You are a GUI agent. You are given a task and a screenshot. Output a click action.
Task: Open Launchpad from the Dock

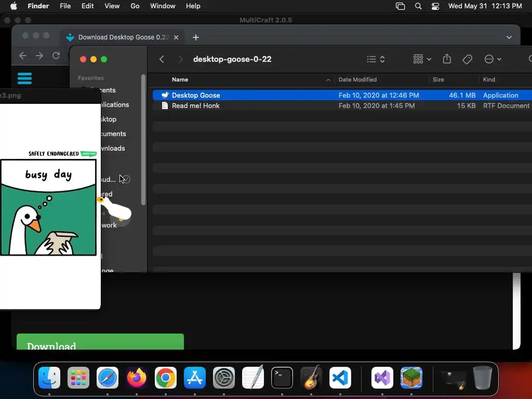pyautogui.click(x=78, y=378)
